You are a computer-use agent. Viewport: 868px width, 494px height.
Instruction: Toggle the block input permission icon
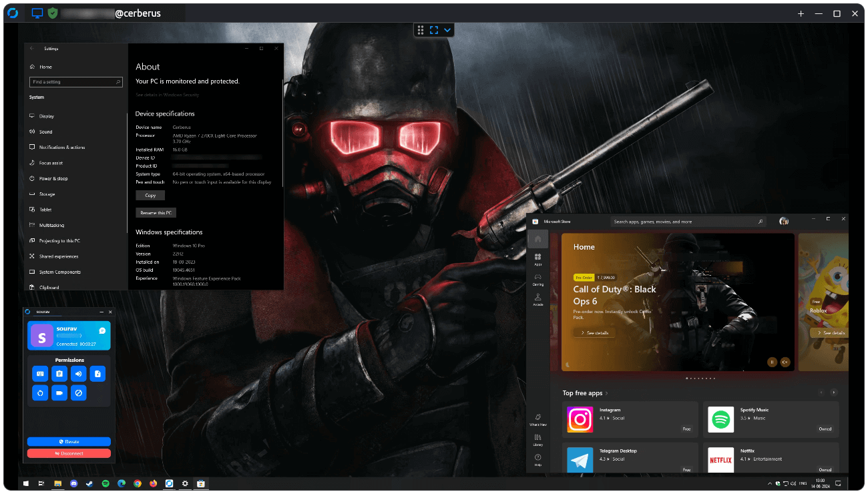click(x=78, y=393)
